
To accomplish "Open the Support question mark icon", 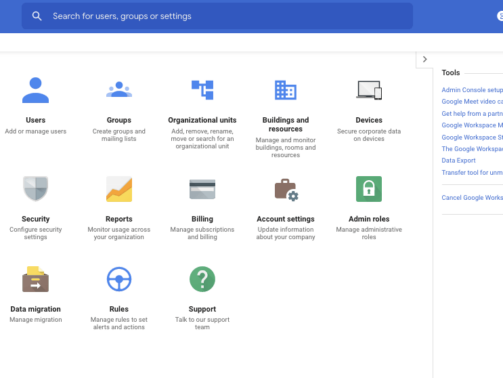I will (x=202, y=279).
